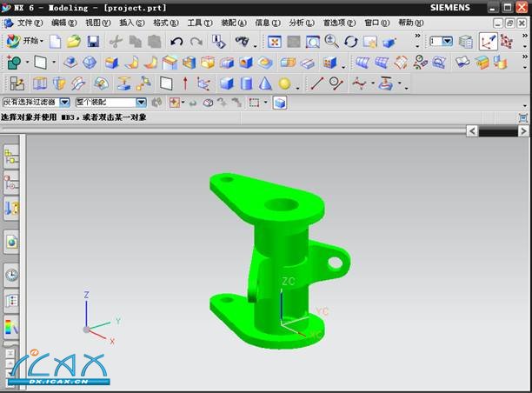
Task: Save the part with the floppy disk icon
Action: (93, 42)
